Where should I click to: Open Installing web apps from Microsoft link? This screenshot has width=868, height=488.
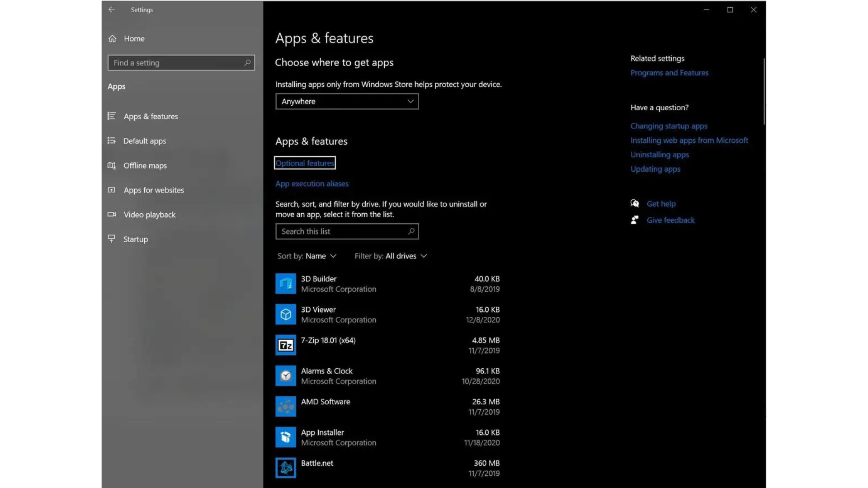(x=689, y=141)
